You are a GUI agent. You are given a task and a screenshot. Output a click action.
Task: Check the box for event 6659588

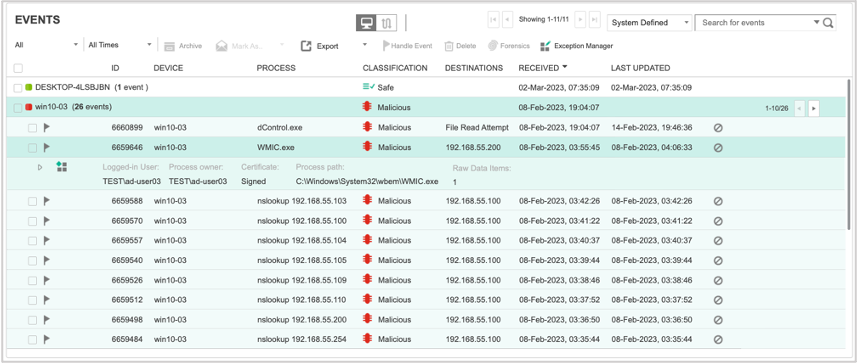pos(32,201)
